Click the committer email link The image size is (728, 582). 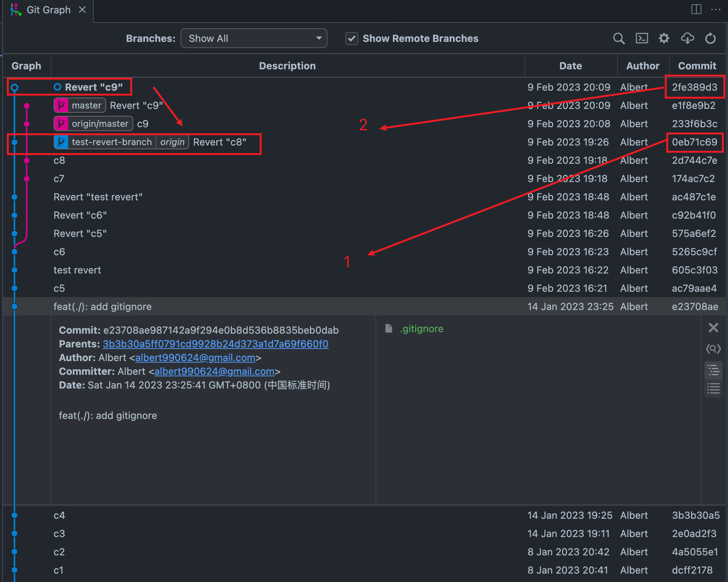pos(214,371)
